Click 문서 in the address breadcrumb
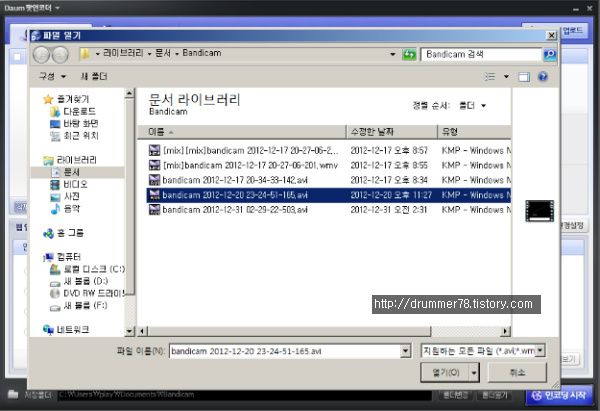The height and width of the screenshot is (411, 600). click(x=163, y=53)
